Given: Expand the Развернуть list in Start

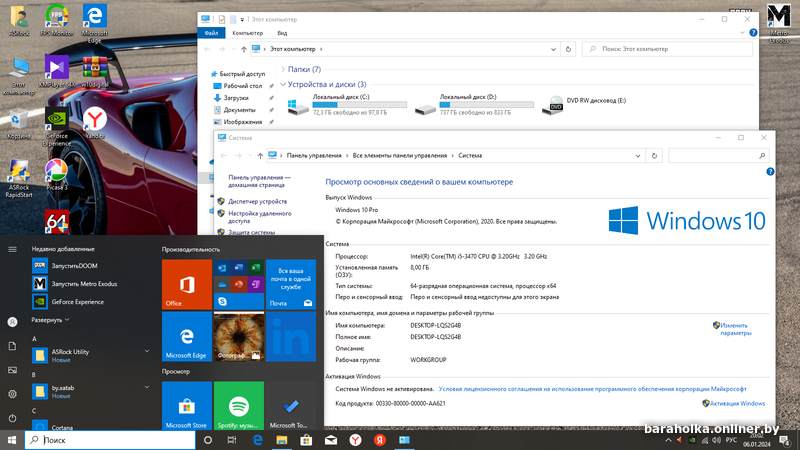Looking at the screenshot, I should pos(50,320).
